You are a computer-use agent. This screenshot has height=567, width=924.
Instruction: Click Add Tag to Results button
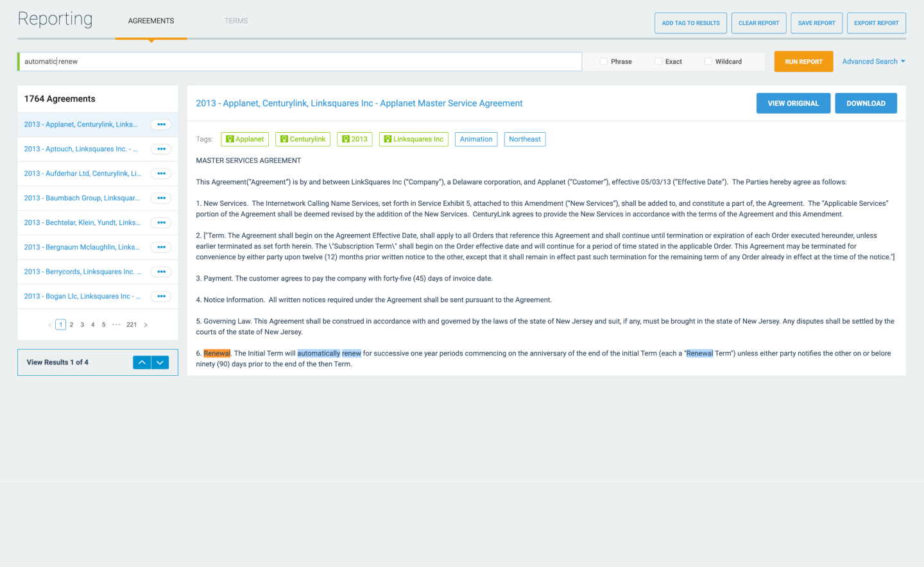(691, 23)
